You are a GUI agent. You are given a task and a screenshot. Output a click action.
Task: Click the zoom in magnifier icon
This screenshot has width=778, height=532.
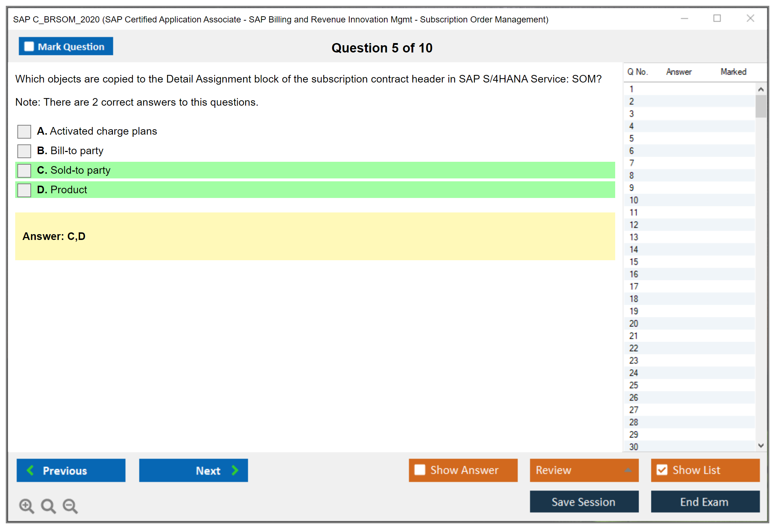pos(26,506)
